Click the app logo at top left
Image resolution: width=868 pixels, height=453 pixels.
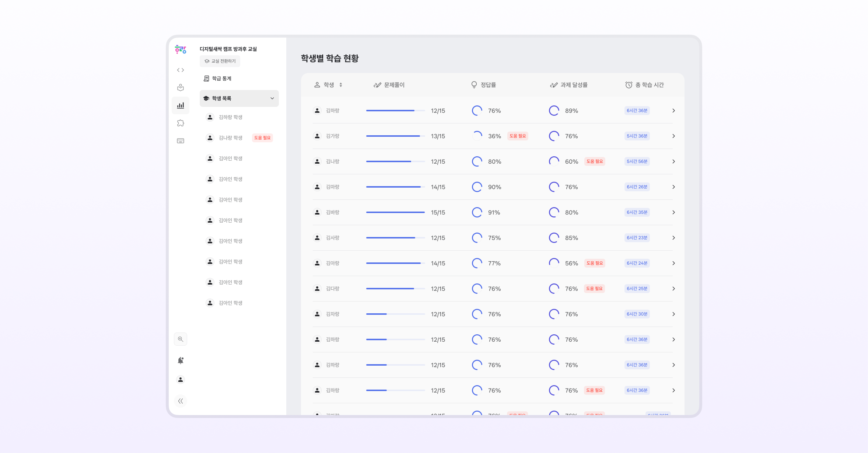[x=181, y=49]
